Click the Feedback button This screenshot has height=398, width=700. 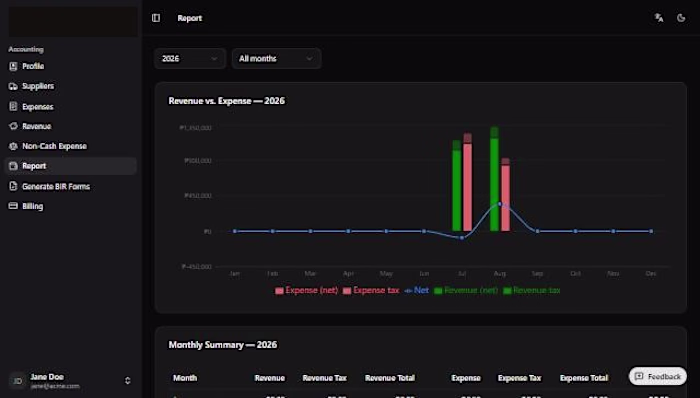[x=658, y=376]
